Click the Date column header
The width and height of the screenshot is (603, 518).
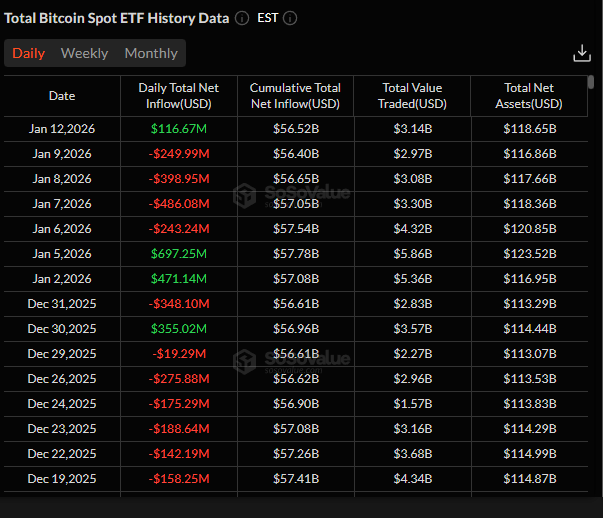click(x=62, y=96)
